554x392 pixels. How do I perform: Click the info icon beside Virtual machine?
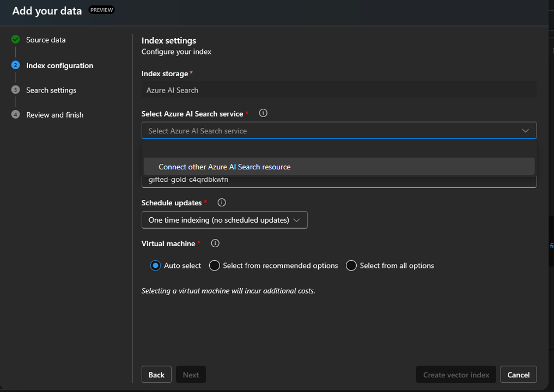click(215, 243)
